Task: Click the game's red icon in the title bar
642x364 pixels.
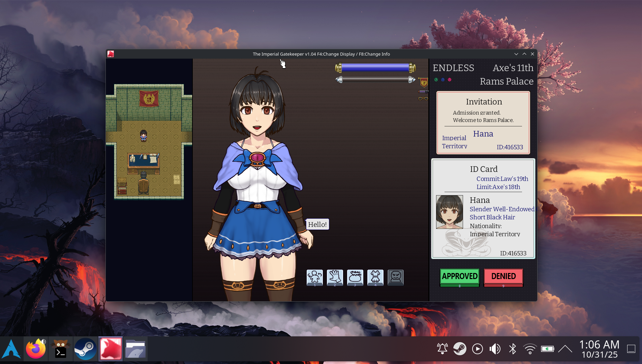Action: coord(111,54)
